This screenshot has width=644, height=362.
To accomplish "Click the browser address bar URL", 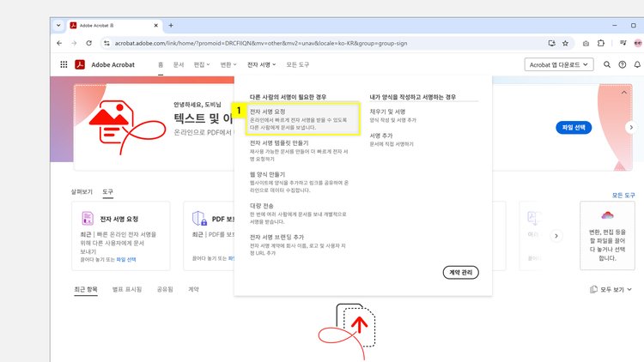I will click(261, 43).
